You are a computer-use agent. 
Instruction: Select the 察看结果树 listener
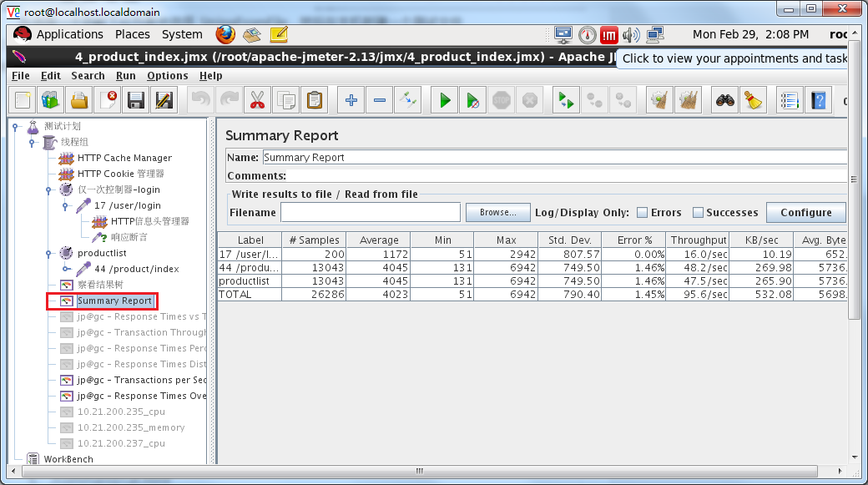click(100, 285)
